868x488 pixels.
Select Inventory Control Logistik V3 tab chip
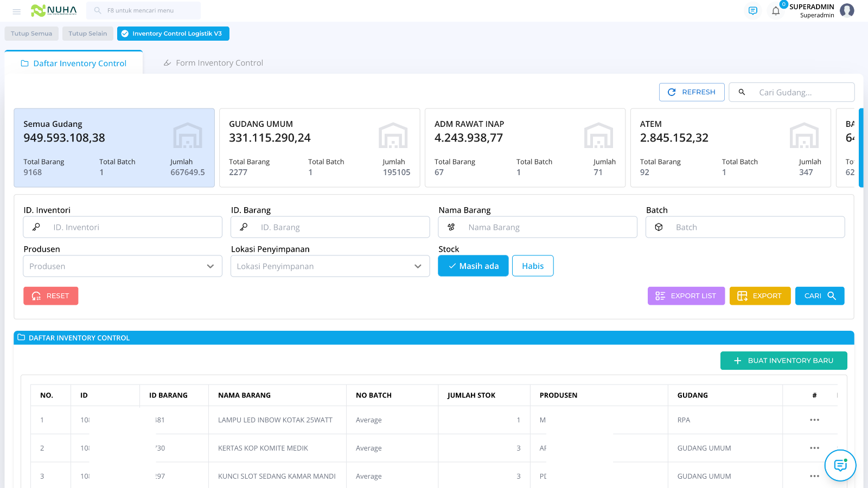tap(173, 34)
